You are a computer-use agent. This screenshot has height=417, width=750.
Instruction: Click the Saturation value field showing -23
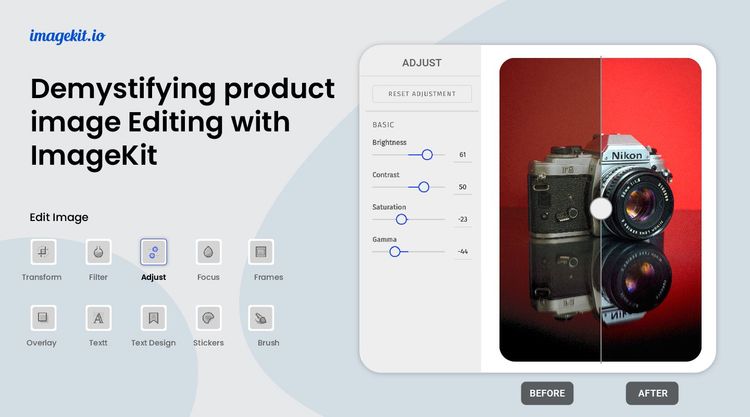pyautogui.click(x=463, y=219)
